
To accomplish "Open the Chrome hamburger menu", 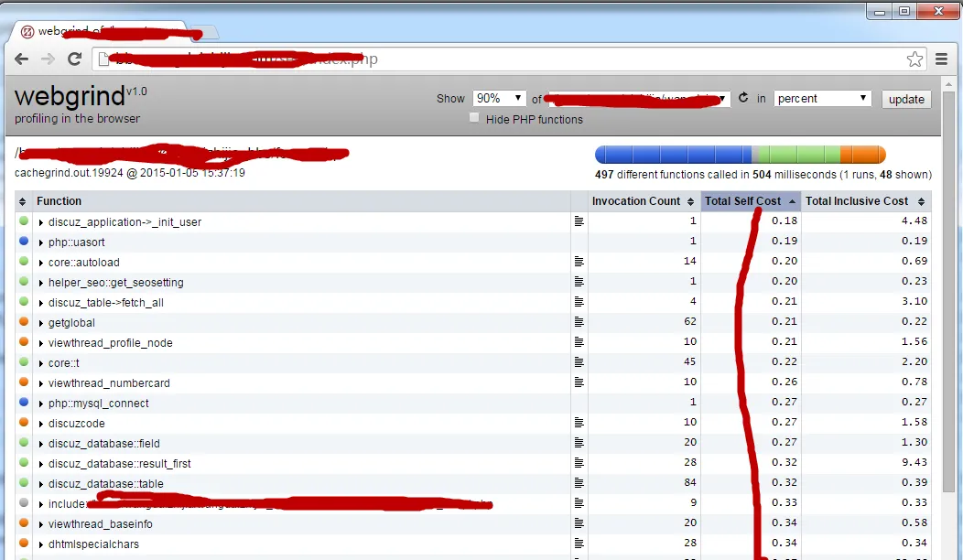I will click(x=942, y=59).
